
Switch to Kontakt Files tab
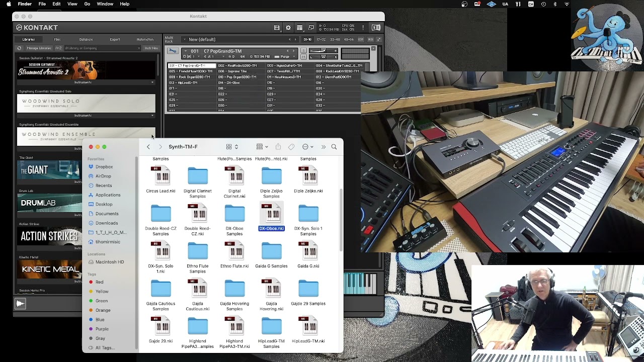point(57,39)
